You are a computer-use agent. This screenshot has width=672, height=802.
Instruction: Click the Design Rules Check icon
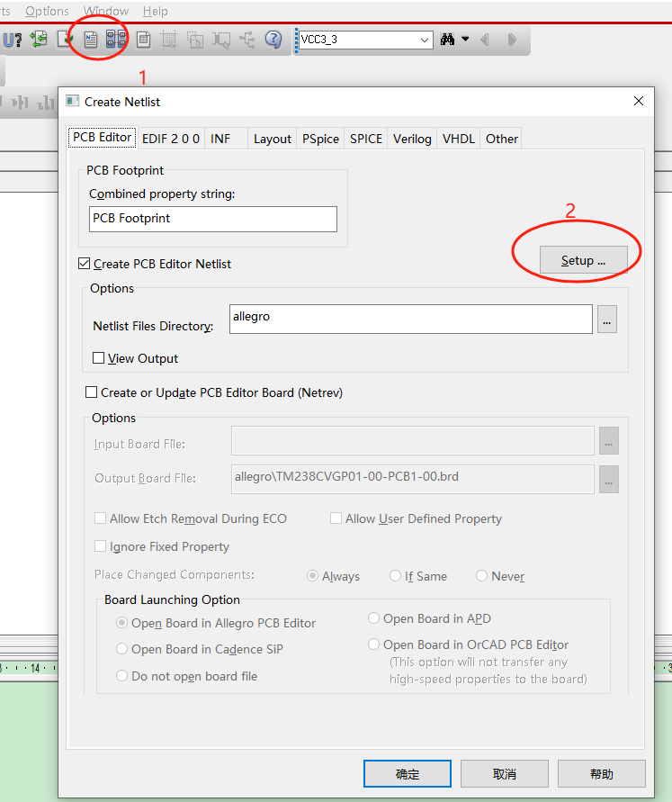coord(65,40)
